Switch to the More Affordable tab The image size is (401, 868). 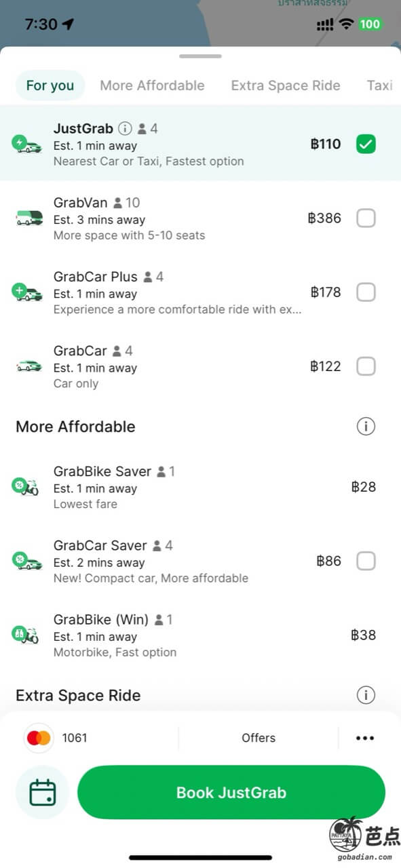click(152, 85)
